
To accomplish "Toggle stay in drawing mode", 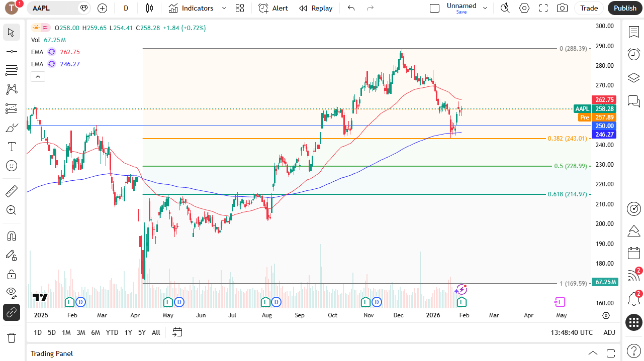I will point(11,255).
